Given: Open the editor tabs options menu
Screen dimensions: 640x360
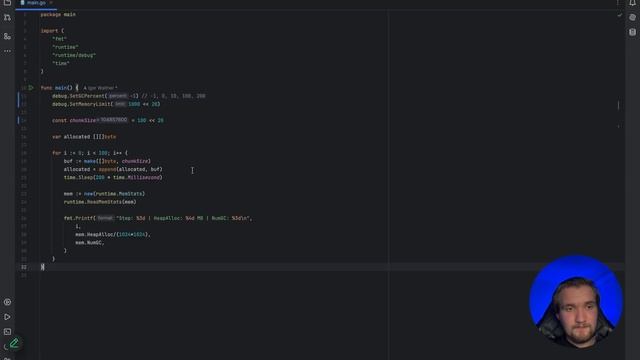Looking at the screenshot, I should click(x=618, y=3).
